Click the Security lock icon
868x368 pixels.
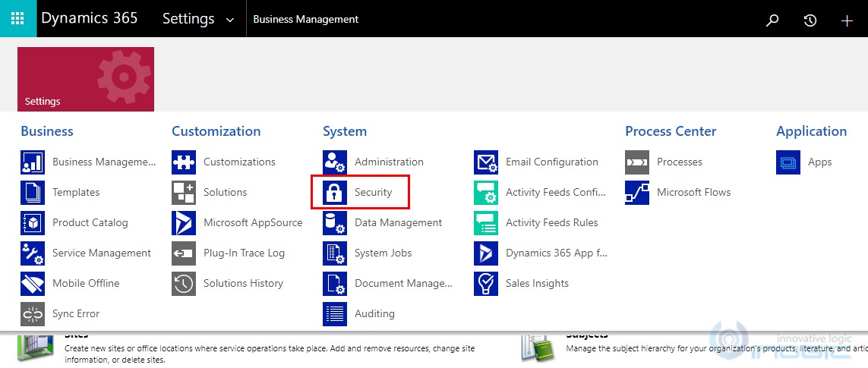pos(335,193)
